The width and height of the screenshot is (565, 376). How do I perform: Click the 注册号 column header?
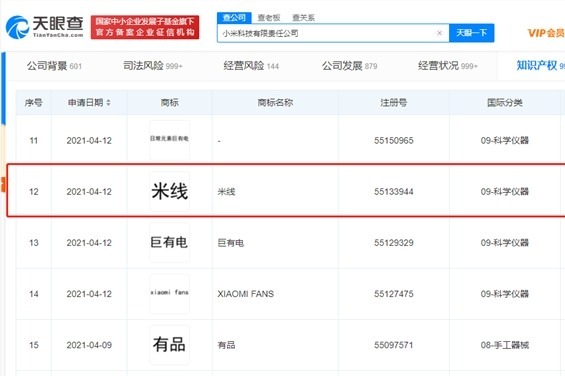[x=393, y=103]
